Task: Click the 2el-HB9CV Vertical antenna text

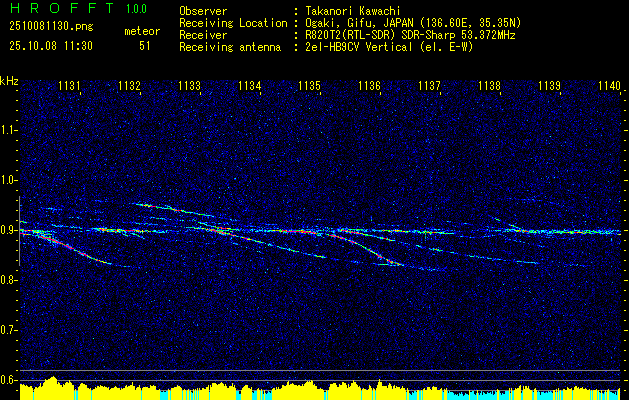Action: [389, 47]
